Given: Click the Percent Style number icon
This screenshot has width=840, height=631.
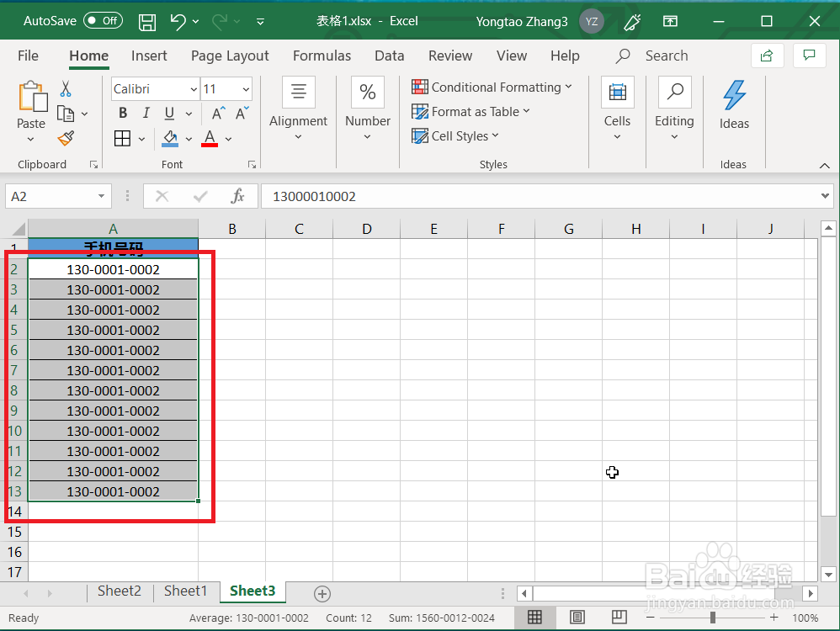Looking at the screenshot, I should 367,92.
